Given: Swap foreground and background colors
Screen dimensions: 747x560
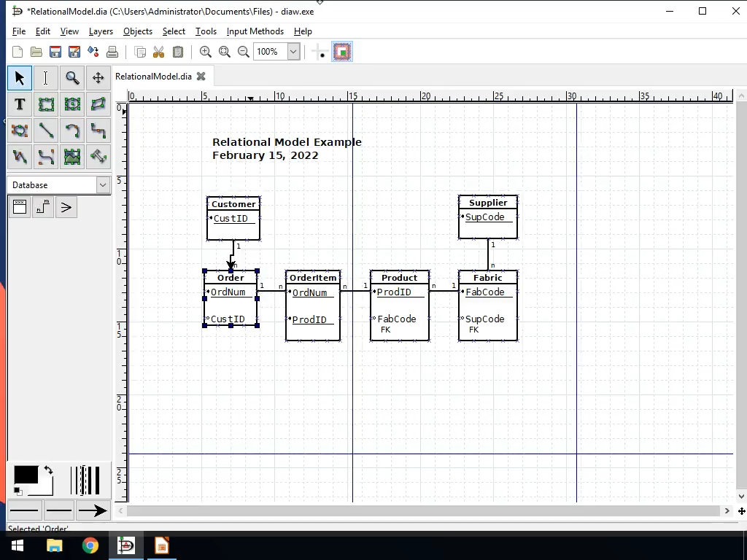Looking at the screenshot, I should [47, 469].
